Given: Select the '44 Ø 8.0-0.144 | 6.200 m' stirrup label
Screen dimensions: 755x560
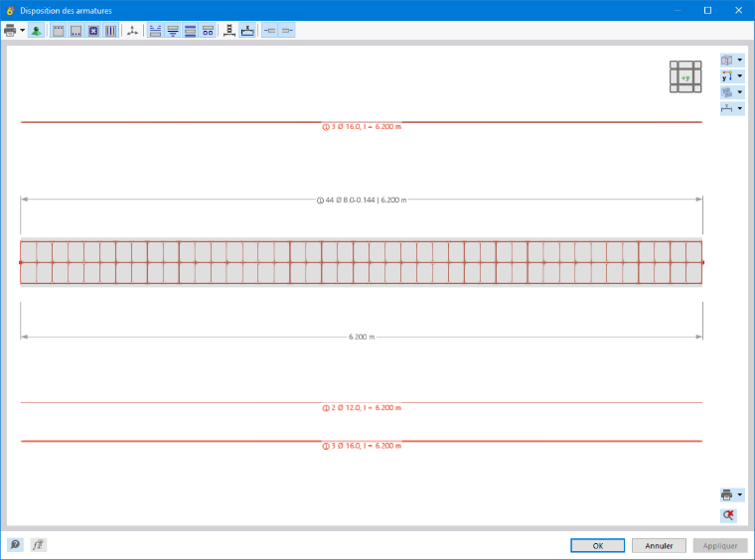Looking at the screenshot, I should [x=362, y=200].
